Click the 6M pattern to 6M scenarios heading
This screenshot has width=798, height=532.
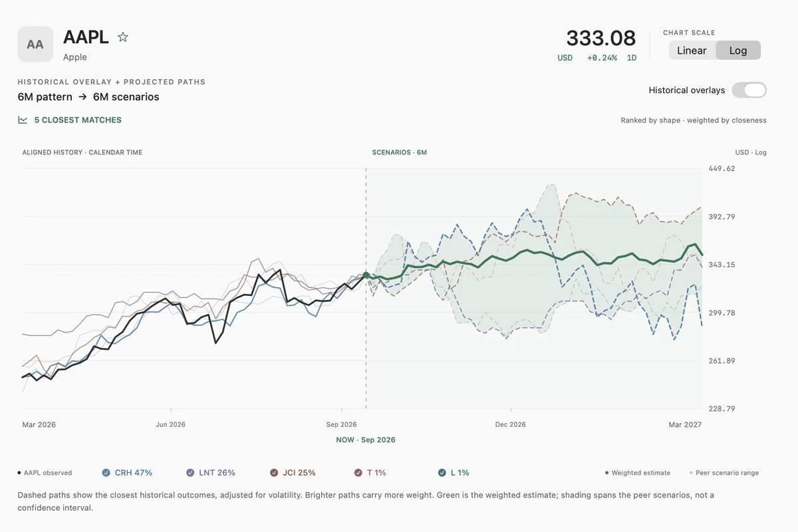pyautogui.click(x=88, y=97)
